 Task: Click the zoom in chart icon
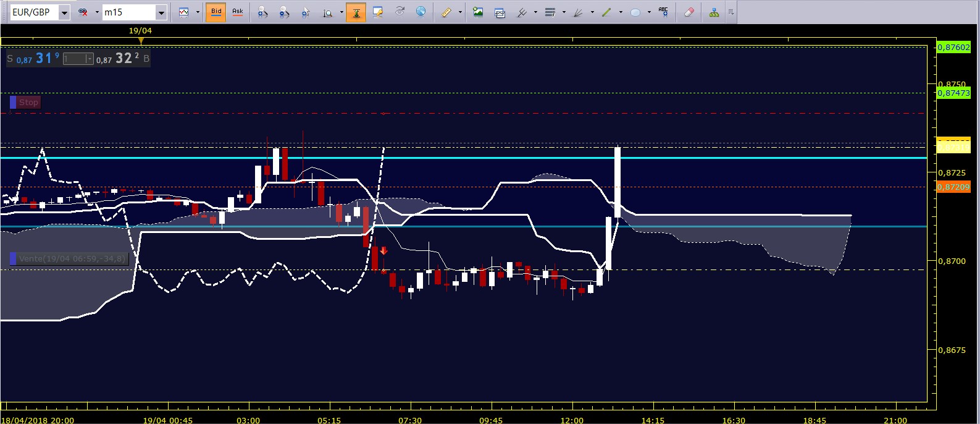[x=262, y=12]
